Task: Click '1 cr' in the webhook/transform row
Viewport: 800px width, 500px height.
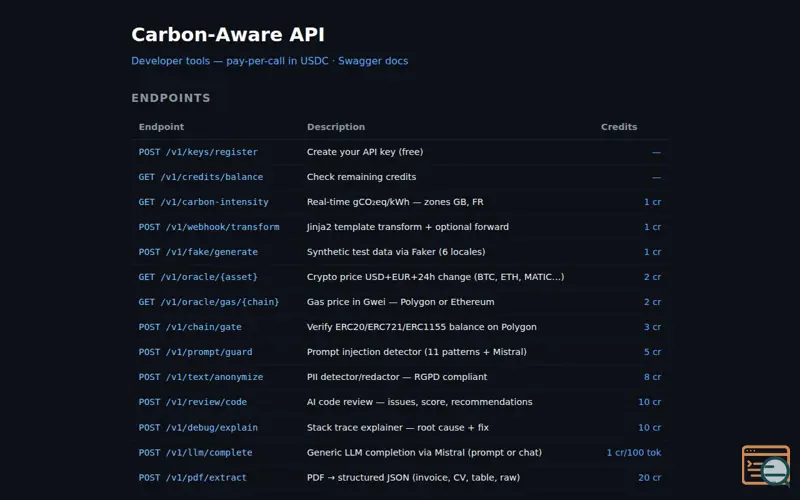Action: [652, 227]
